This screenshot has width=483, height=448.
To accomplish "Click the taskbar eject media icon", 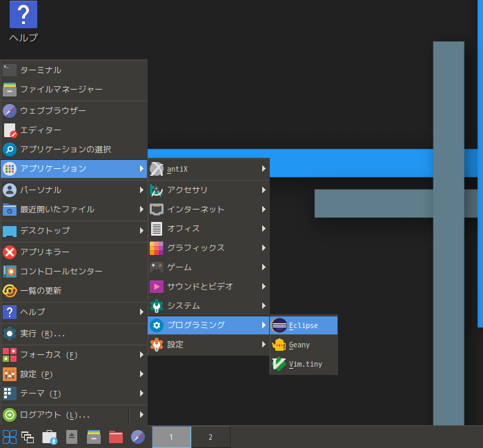I will 72,437.
